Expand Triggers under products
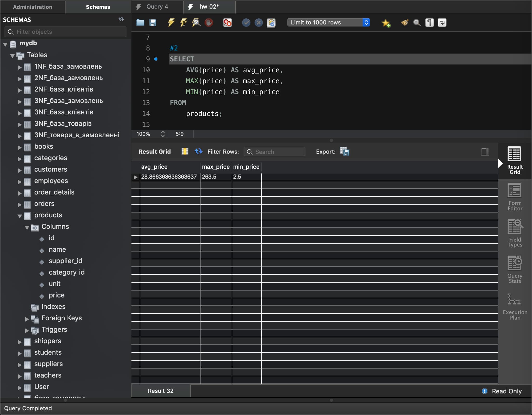Image resolution: width=532 pixels, height=415 pixels. point(27,330)
